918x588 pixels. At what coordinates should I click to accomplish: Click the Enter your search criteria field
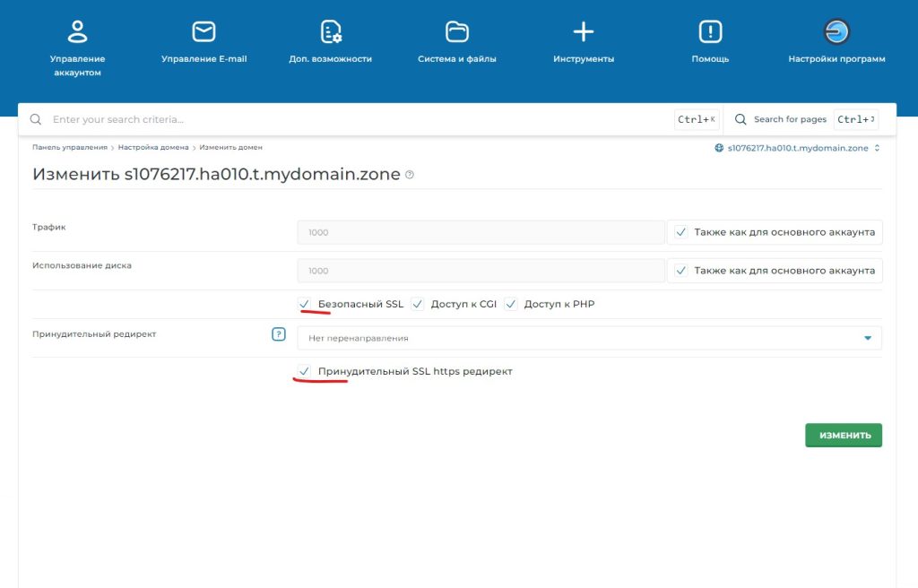pyautogui.click(x=359, y=119)
